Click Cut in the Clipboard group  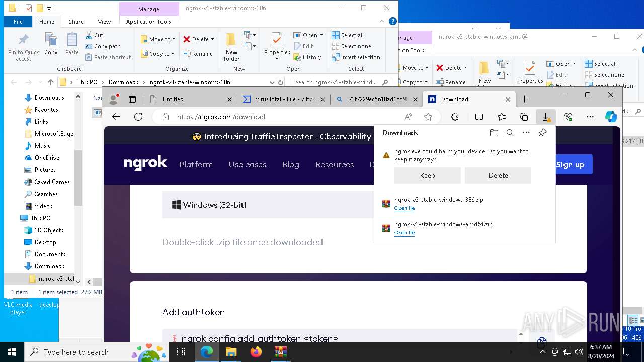pos(94,35)
